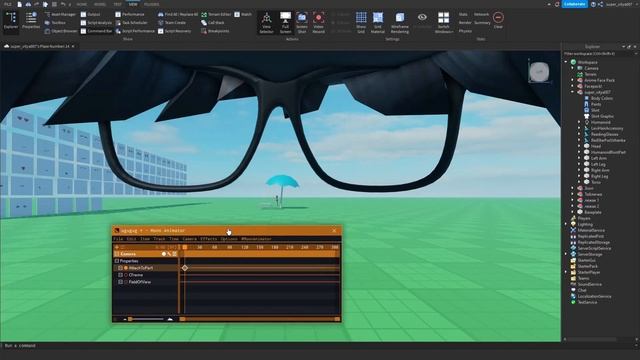
Task: Expand the StarterPlayer node in Explorer
Action: pyautogui.click(x=567, y=272)
